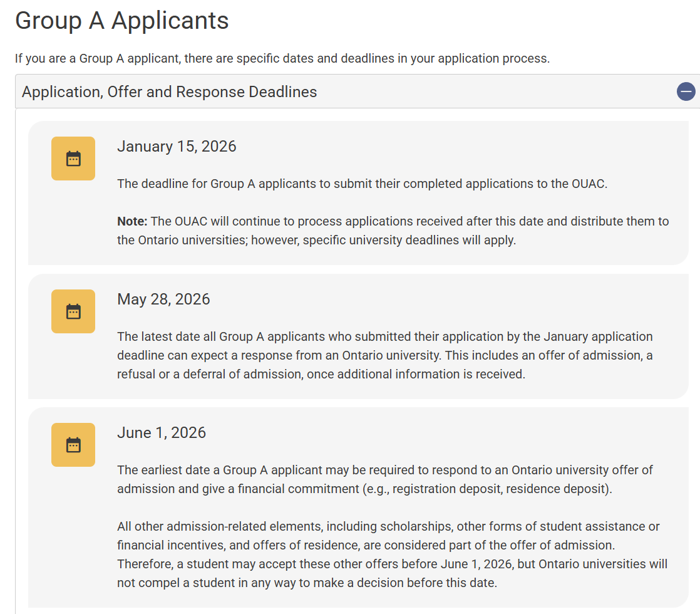Click the intro sentence about Group A deadlines
Viewport: 700px width, 614px height.
282,59
